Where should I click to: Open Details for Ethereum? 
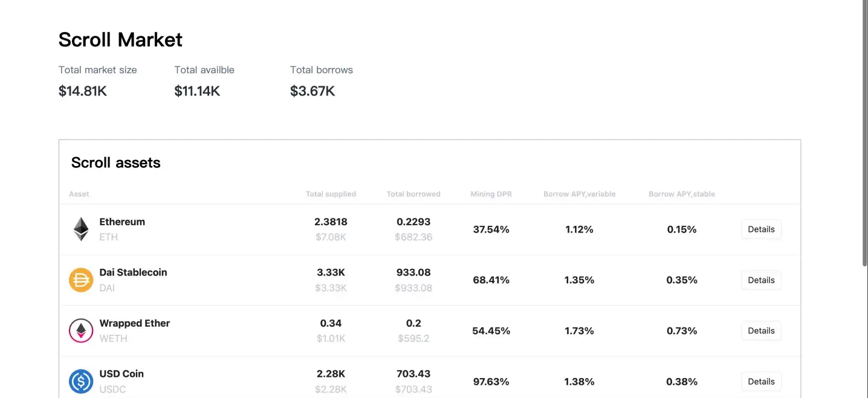(761, 229)
